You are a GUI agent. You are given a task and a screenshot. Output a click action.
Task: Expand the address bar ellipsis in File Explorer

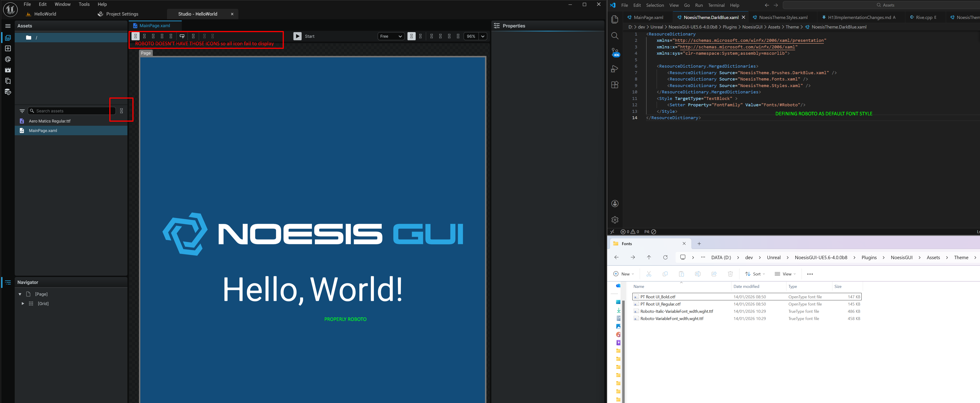(x=703, y=257)
